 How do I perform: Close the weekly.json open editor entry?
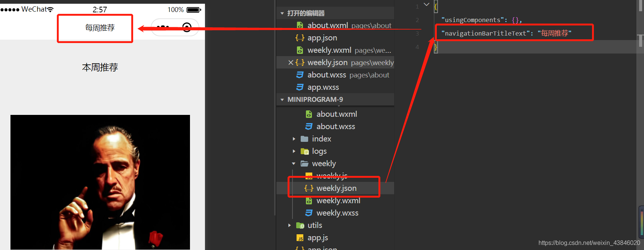click(x=291, y=62)
